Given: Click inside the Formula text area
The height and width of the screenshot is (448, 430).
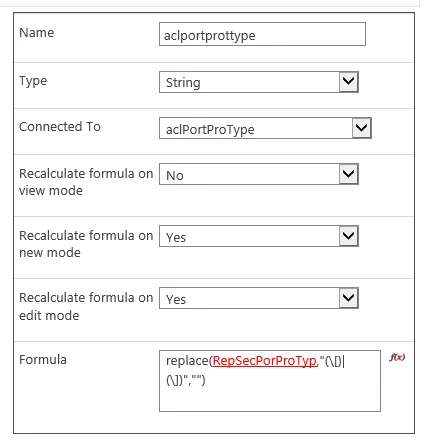Looking at the screenshot, I should pos(270,381).
